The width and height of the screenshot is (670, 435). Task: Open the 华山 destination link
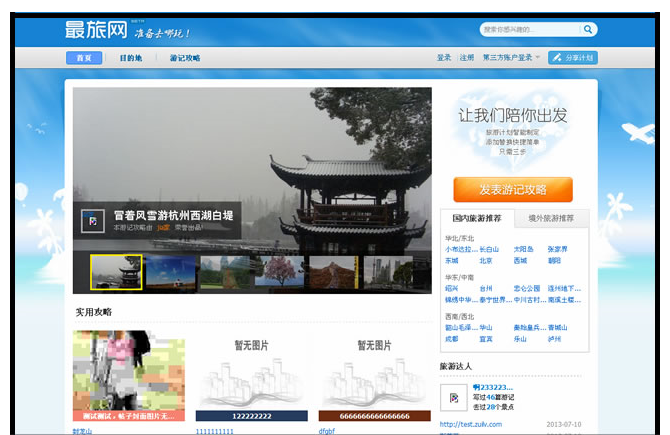tap(485, 328)
